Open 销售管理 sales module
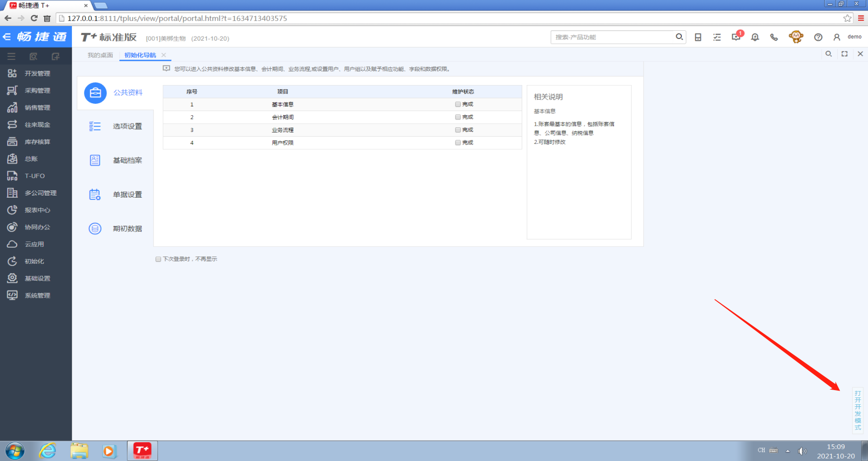868x461 pixels. tap(36, 108)
